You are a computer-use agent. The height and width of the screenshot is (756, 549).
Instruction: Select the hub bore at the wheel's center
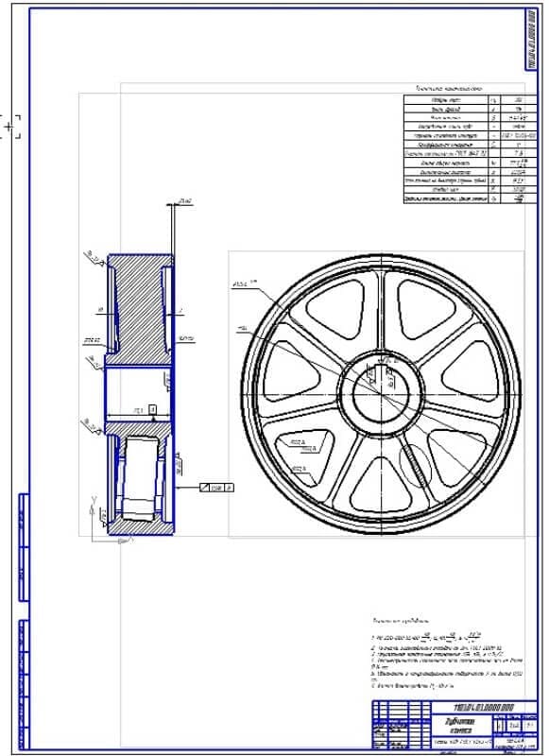click(x=381, y=394)
